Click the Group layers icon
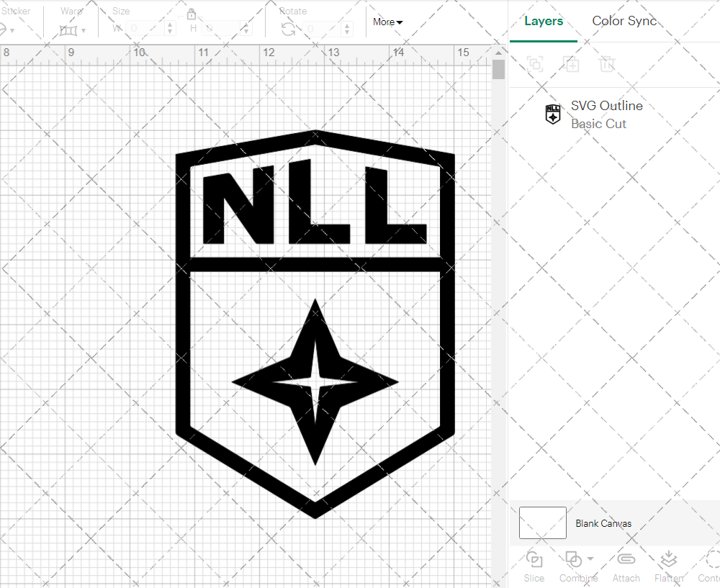 [534, 65]
